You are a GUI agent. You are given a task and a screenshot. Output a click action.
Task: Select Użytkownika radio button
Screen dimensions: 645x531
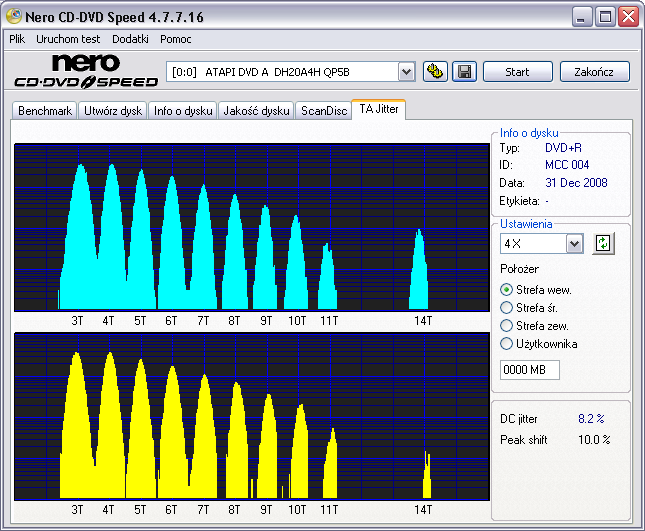(x=506, y=344)
